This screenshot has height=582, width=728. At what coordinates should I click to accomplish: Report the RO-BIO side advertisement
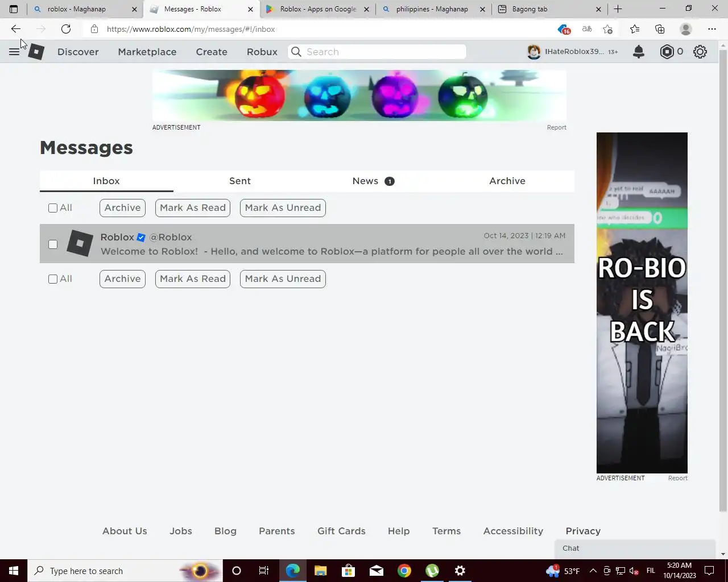677,478
